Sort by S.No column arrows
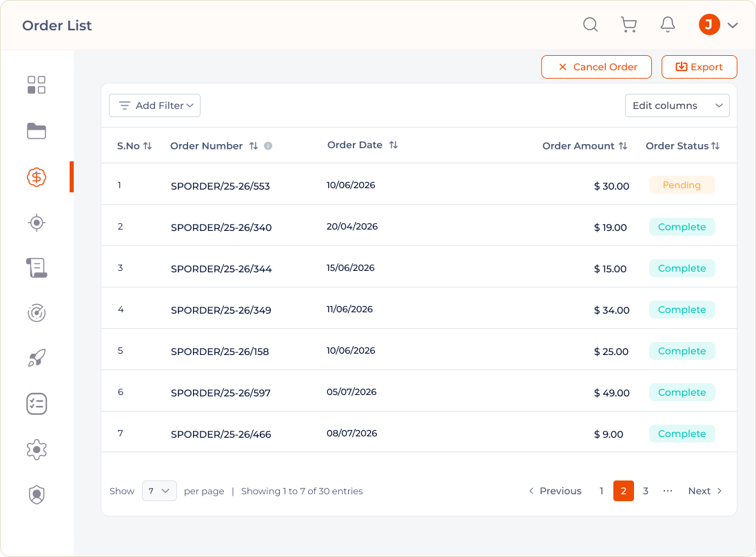The width and height of the screenshot is (756, 557). pos(148,145)
